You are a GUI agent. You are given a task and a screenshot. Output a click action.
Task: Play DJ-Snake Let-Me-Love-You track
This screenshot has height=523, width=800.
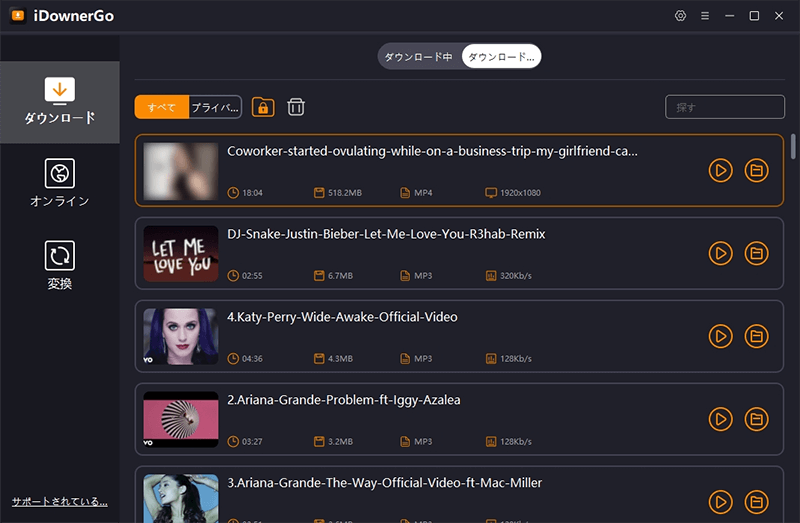[x=720, y=254]
